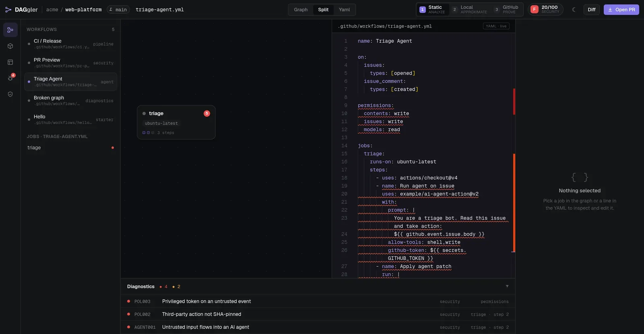
Task: Select the main branch dropdown
Action: click(118, 10)
